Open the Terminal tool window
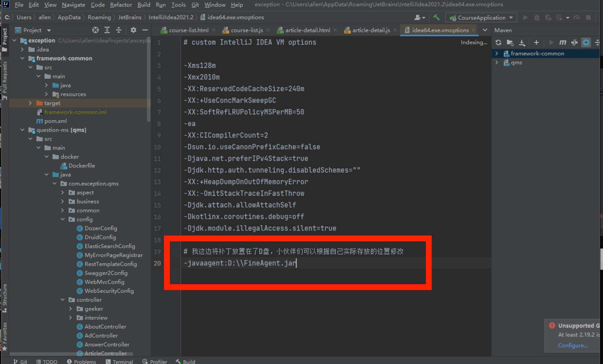Screen dimensions: 603x364 tap(119, 361)
